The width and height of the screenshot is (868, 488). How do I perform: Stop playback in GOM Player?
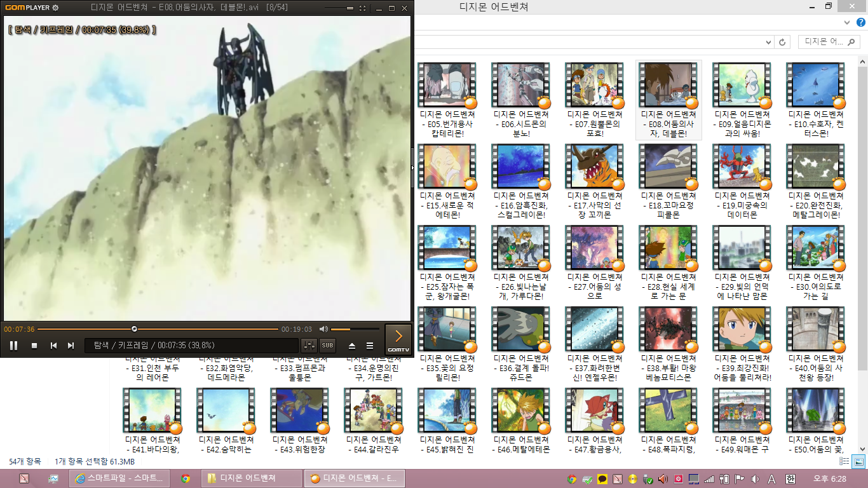[x=34, y=346]
